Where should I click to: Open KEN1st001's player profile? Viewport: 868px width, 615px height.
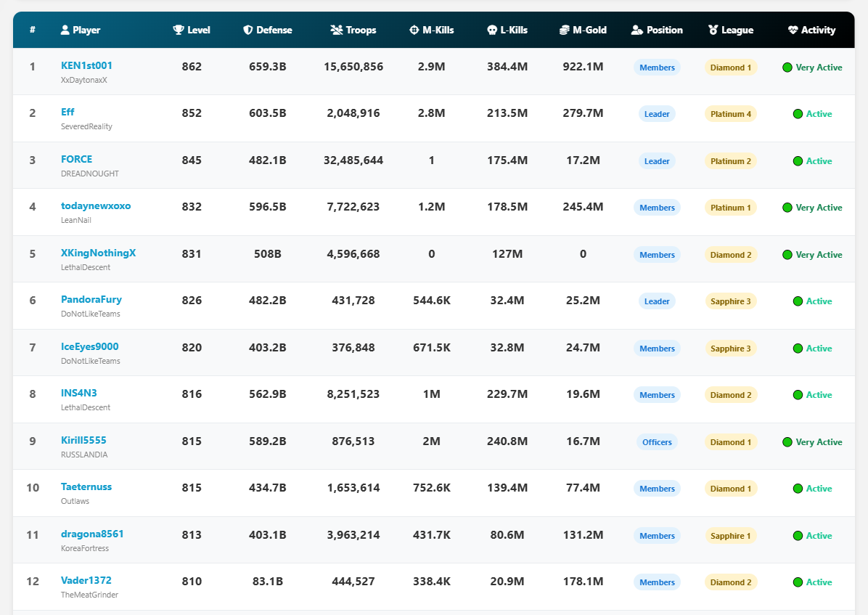87,65
